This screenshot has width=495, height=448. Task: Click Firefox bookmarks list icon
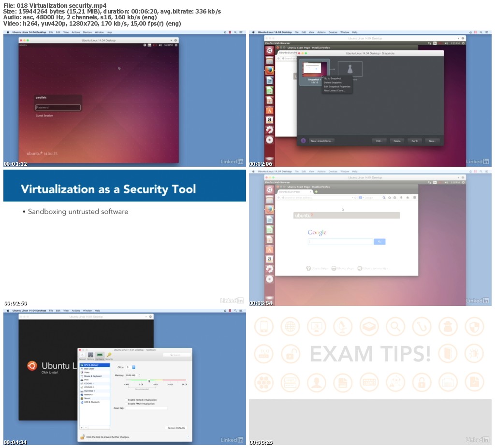coord(395,197)
